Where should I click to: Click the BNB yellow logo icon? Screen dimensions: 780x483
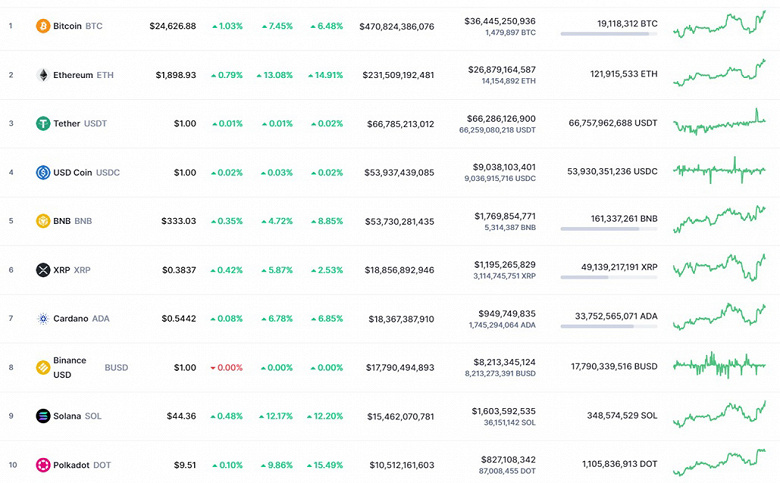pyautogui.click(x=43, y=221)
